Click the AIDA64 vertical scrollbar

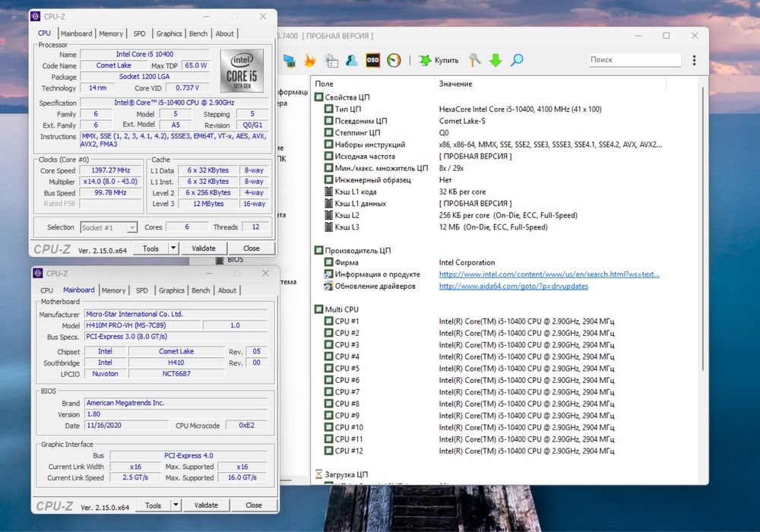[702, 228]
